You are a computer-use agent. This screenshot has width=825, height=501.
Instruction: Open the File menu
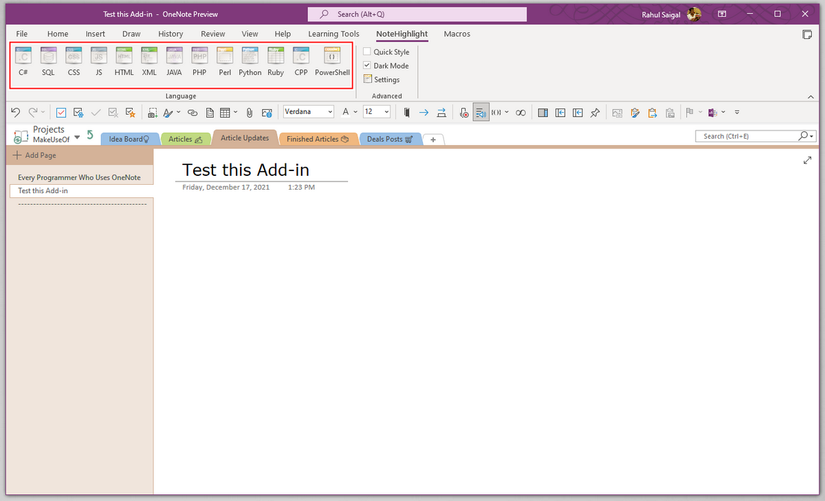coord(22,34)
